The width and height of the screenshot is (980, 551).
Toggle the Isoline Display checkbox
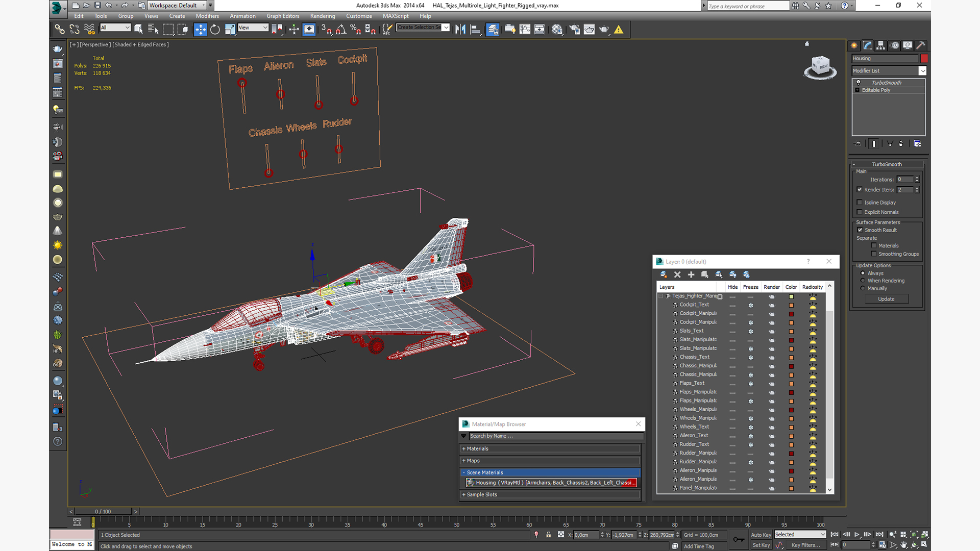[860, 203]
